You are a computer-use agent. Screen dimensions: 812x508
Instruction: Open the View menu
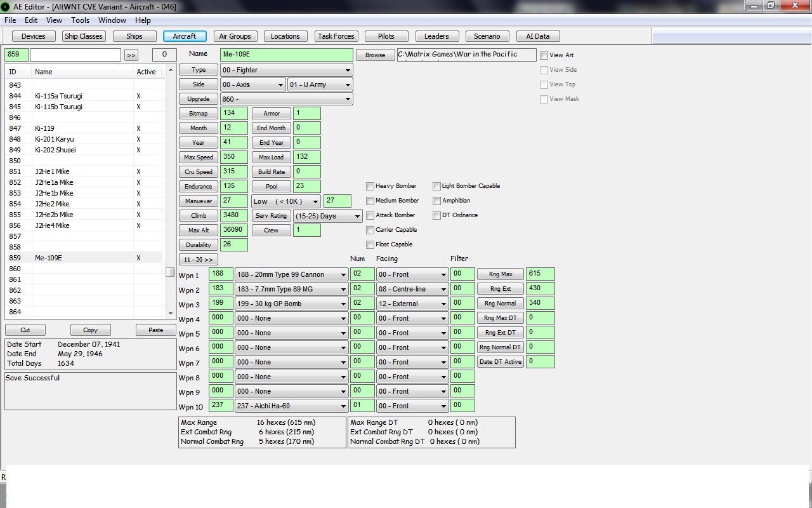[x=54, y=20]
